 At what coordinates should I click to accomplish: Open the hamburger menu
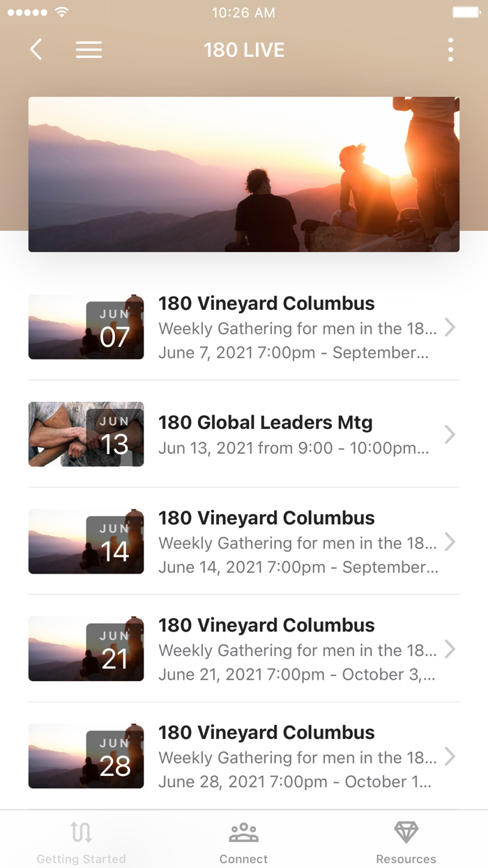coord(89,50)
